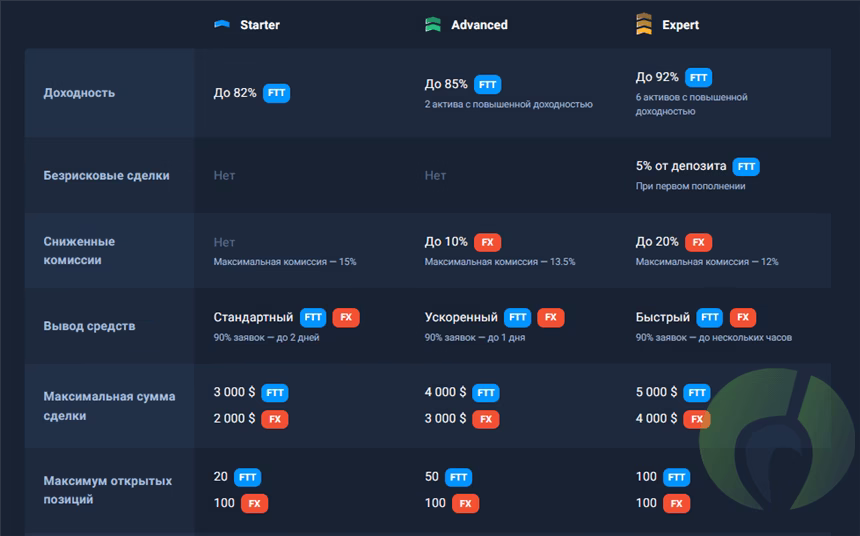Click the 50 open positions value
This screenshot has height=536, width=860.
432,477
